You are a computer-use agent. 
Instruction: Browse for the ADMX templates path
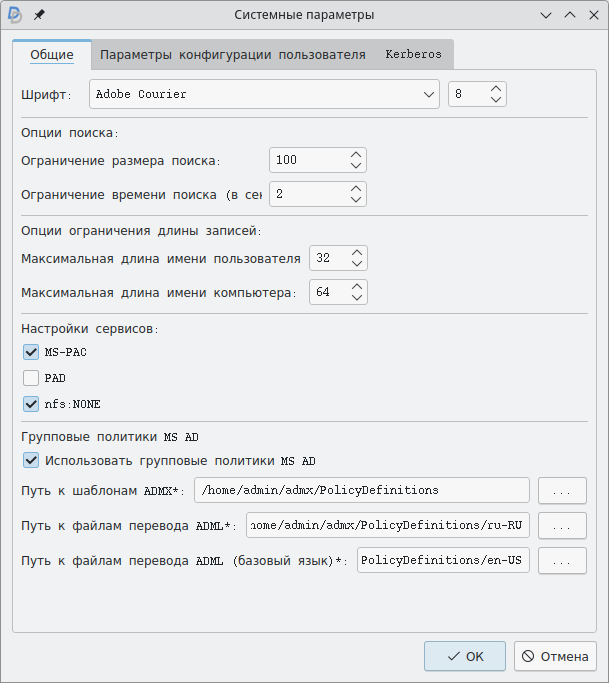tap(562, 491)
